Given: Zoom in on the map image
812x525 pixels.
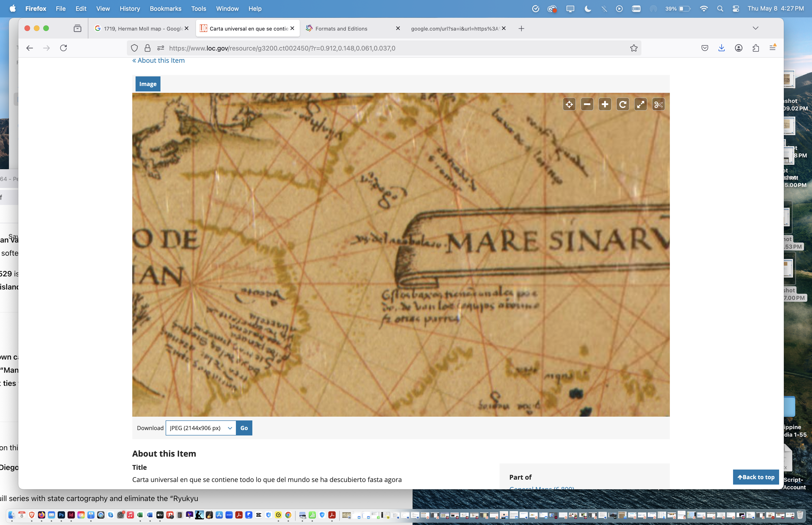Looking at the screenshot, I should [605, 104].
